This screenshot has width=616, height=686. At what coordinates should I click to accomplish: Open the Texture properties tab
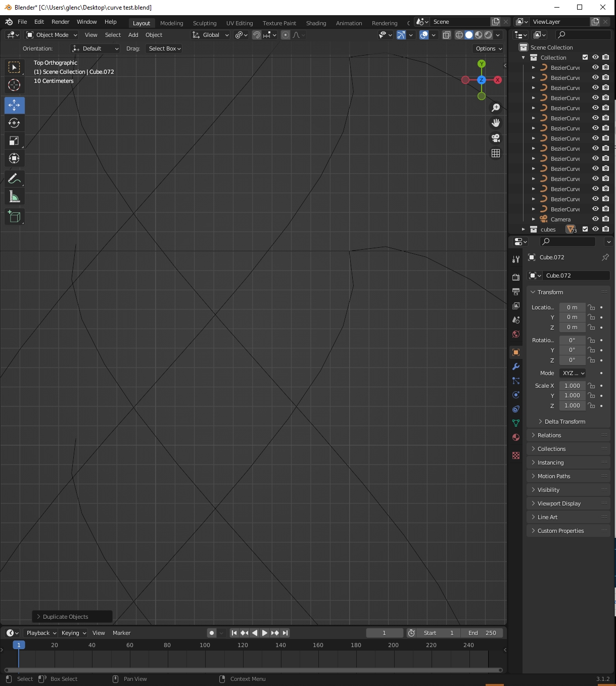coord(516,455)
